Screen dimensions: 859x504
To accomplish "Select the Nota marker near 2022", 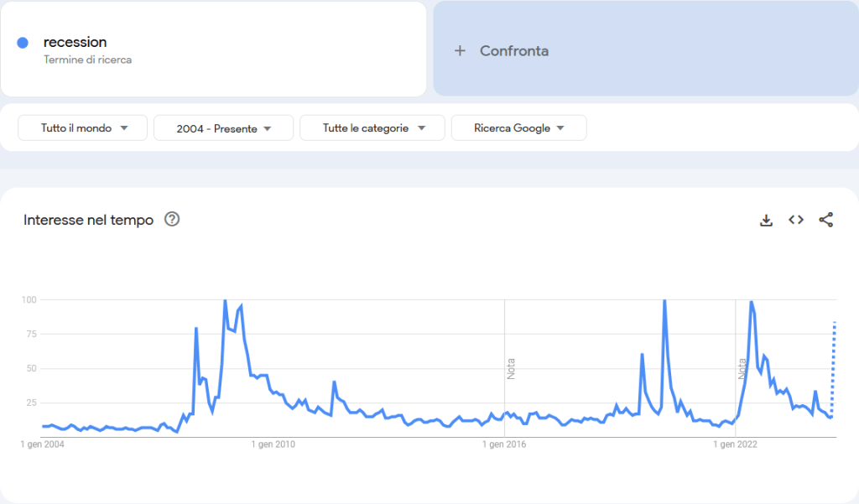I will pos(742,369).
